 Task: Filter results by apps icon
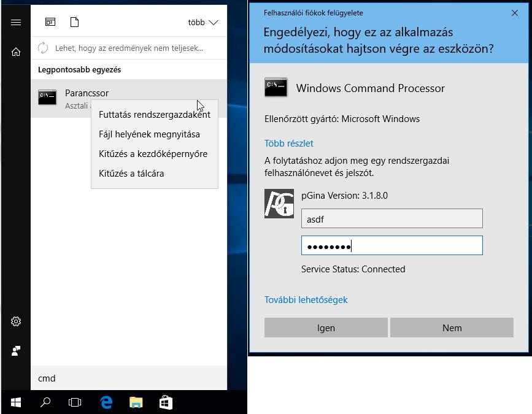pyautogui.click(x=50, y=22)
